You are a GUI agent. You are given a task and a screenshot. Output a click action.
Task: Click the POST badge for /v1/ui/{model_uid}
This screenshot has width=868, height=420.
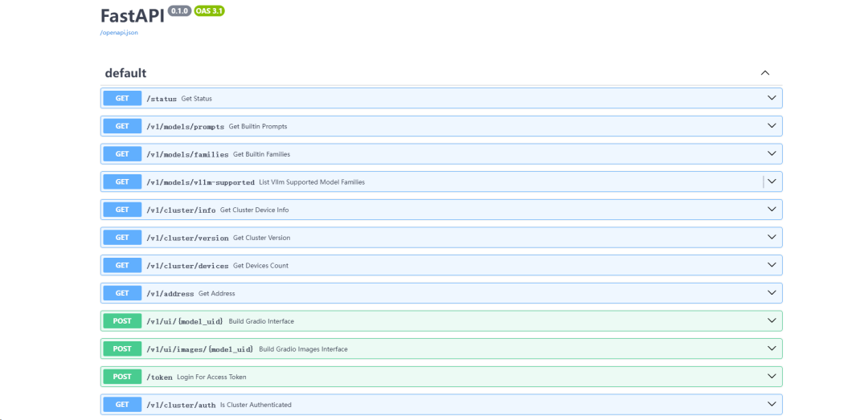pyautogui.click(x=122, y=321)
